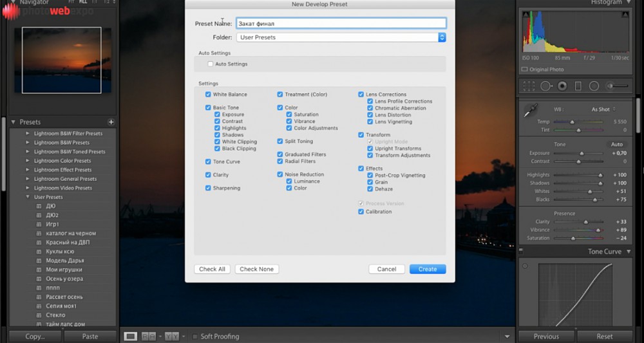Select the 1:1 zoom option in Navigator
The width and height of the screenshot is (644, 343).
point(95,2)
